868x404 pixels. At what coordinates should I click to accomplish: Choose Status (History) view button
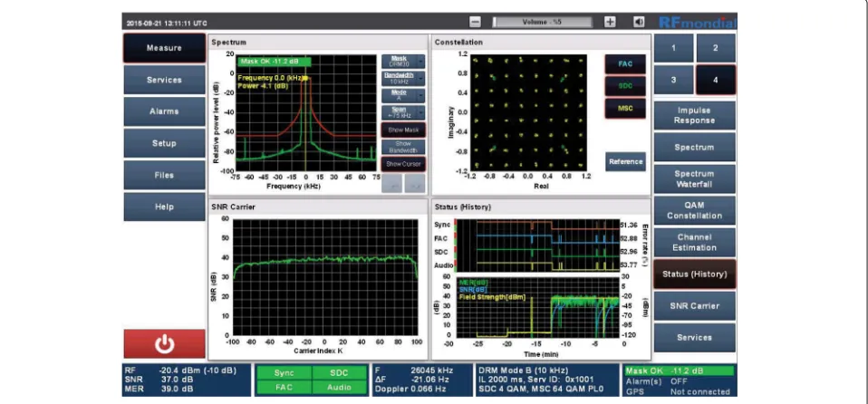pos(695,274)
